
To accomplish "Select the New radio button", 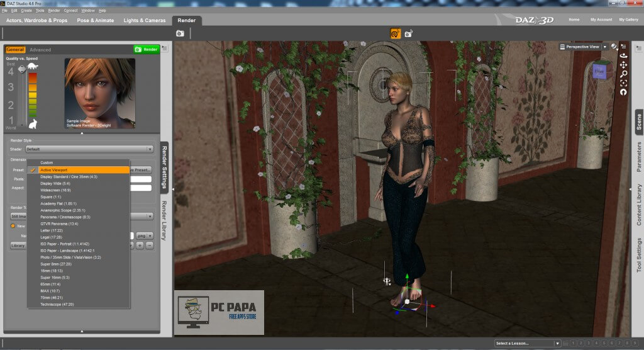I will coord(13,226).
